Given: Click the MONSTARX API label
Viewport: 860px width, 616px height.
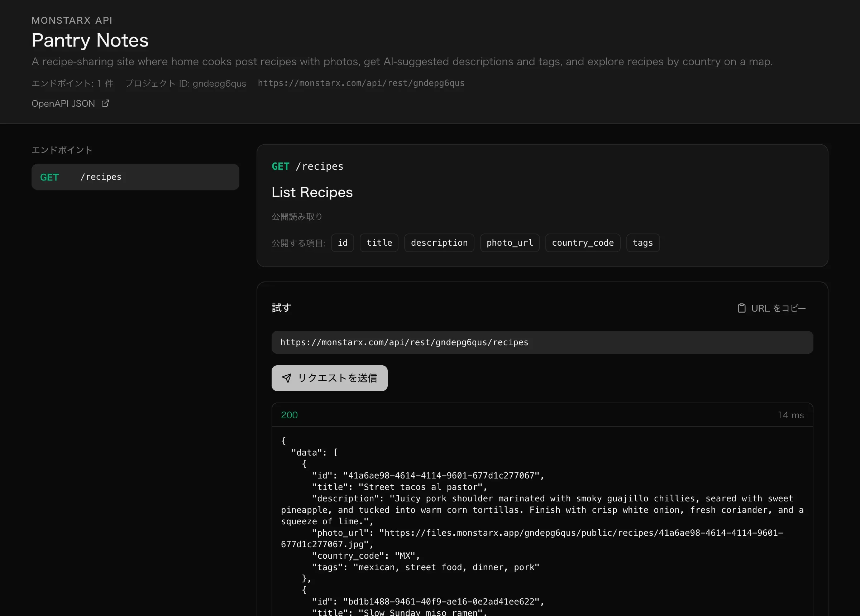Looking at the screenshot, I should pos(72,20).
